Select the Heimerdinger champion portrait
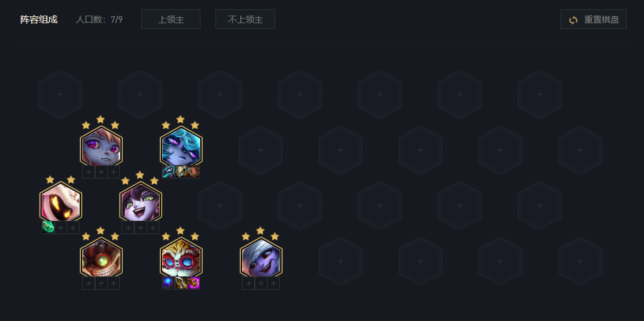Image resolution: width=644 pixels, height=321 pixels. pyautogui.click(x=181, y=257)
